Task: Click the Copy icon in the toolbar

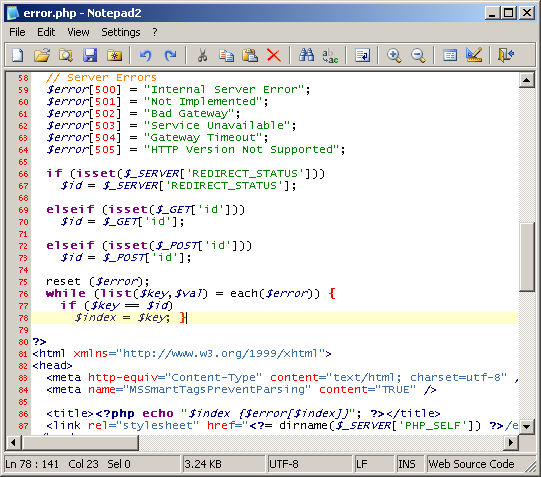Action: click(x=226, y=55)
